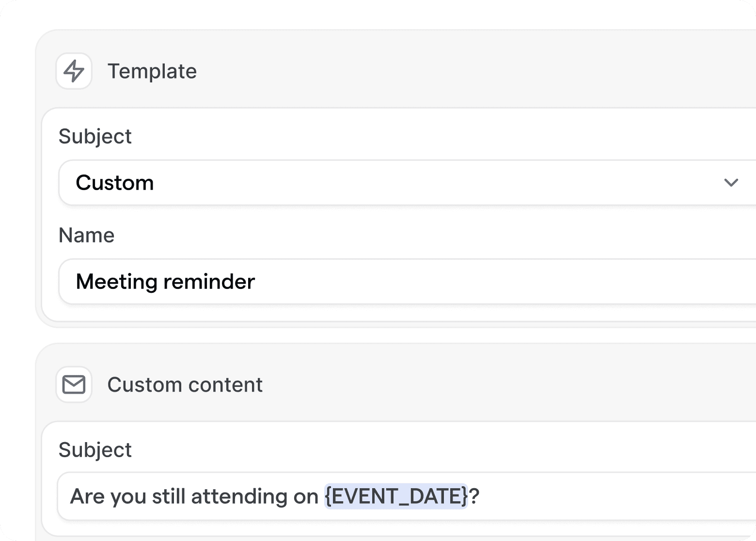Click the Name field label
756x541 pixels.
[x=86, y=236]
